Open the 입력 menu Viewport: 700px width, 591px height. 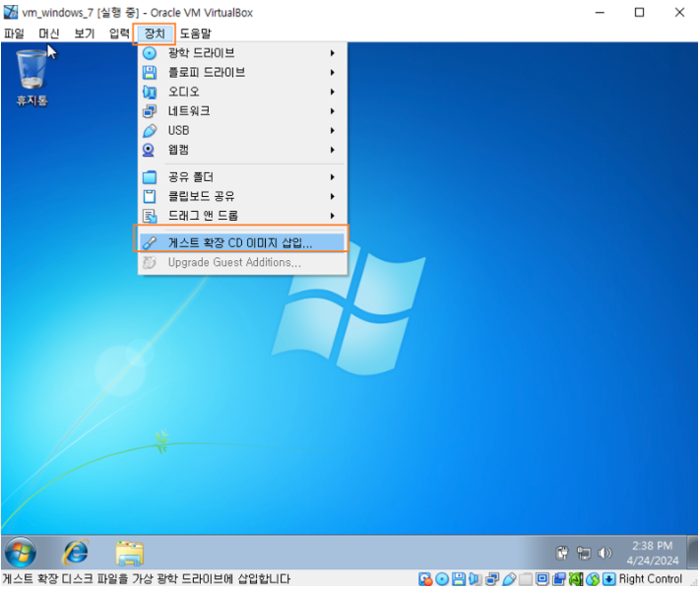coord(119,33)
